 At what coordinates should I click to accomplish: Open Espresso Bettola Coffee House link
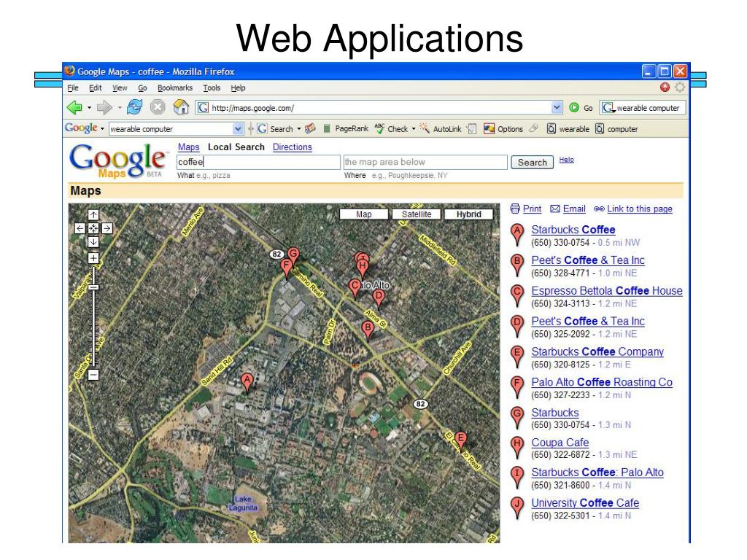click(x=606, y=290)
